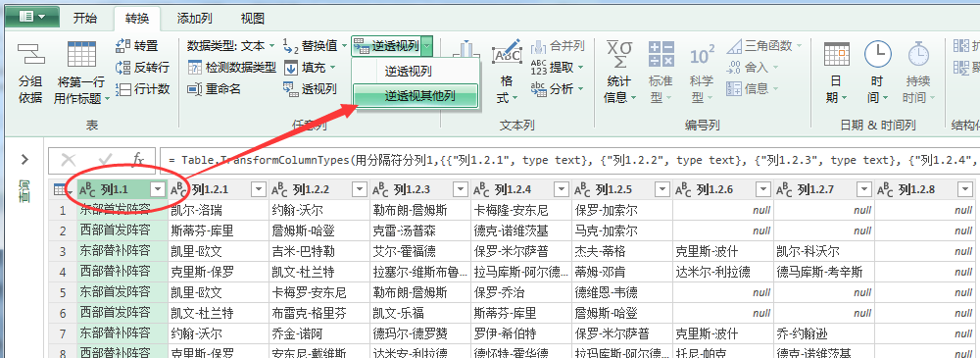Switch to the 视图 tab
The image size is (980, 358).
pyautogui.click(x=253, y=19)
